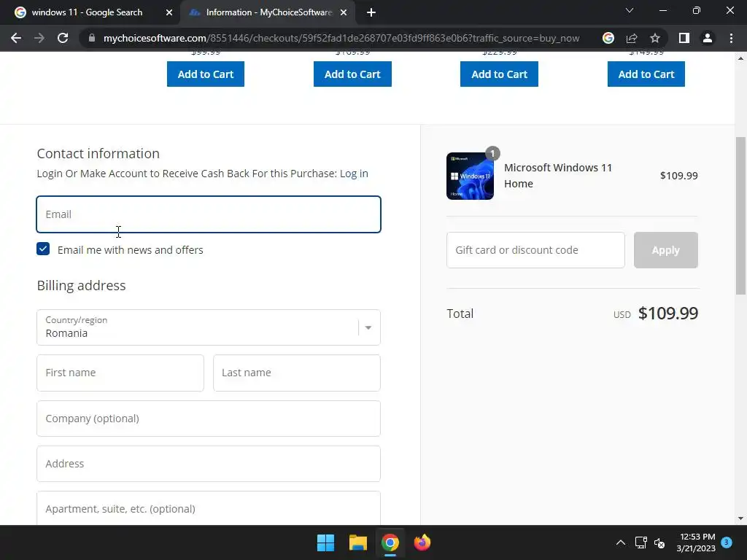Select the Information - MyChoiceSoftware tab
Viewport: 747px width, 560px height.
tap(267, 12)
